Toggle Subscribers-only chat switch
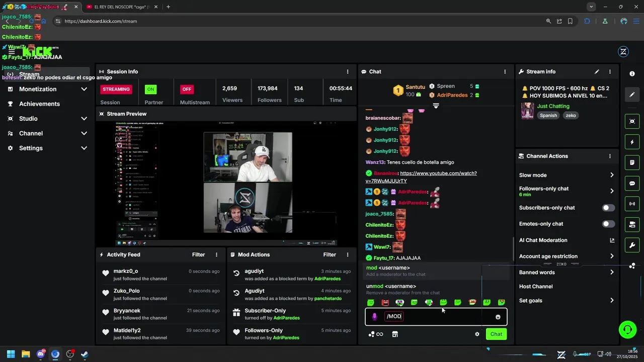The height and width of the screenshot is (362, 644). (608, 208)
